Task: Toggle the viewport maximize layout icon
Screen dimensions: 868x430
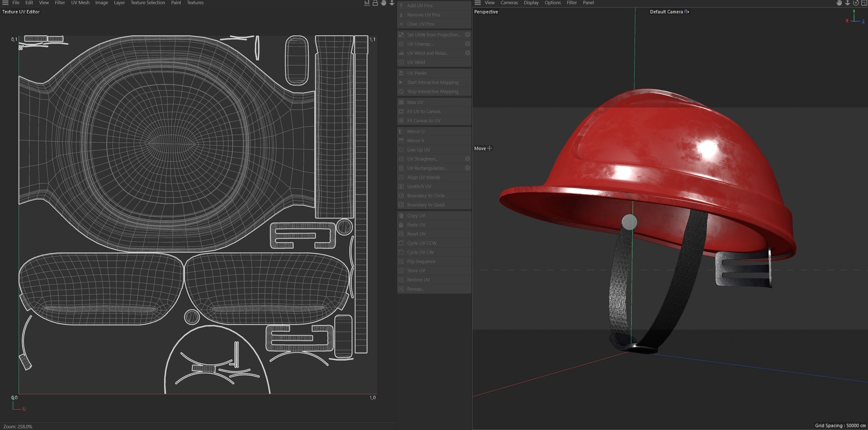Action: (x=864, y=3)
